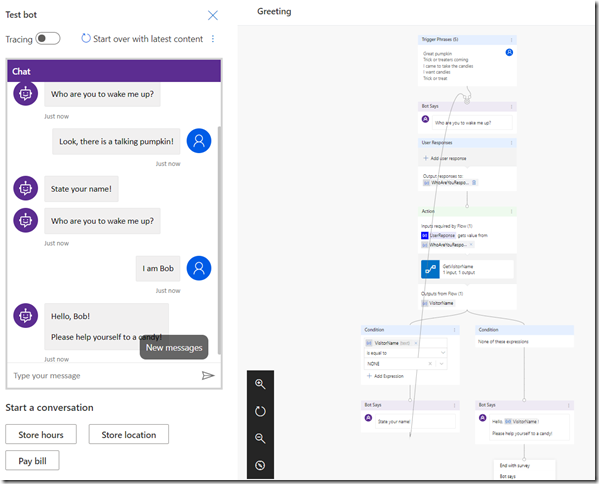Image resolution: width=599 pixels, height=484 pixels.
Task: Select the Pay bill suggestion
Action: point(32,461)
